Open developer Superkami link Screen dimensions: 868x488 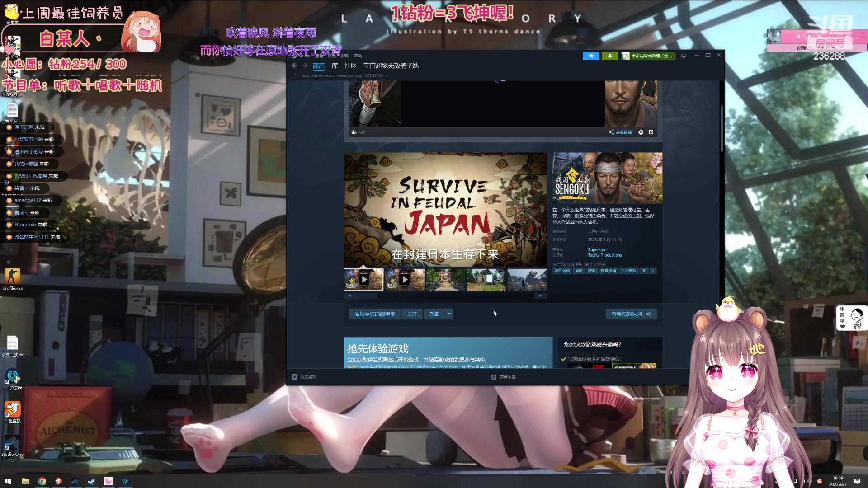(x=597, y=250)
